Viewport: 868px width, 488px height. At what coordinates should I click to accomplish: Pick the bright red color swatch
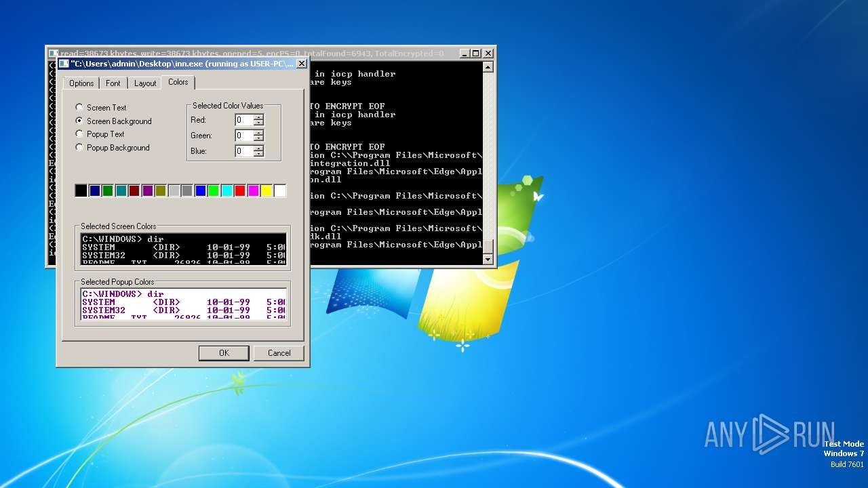click(240, 191)
